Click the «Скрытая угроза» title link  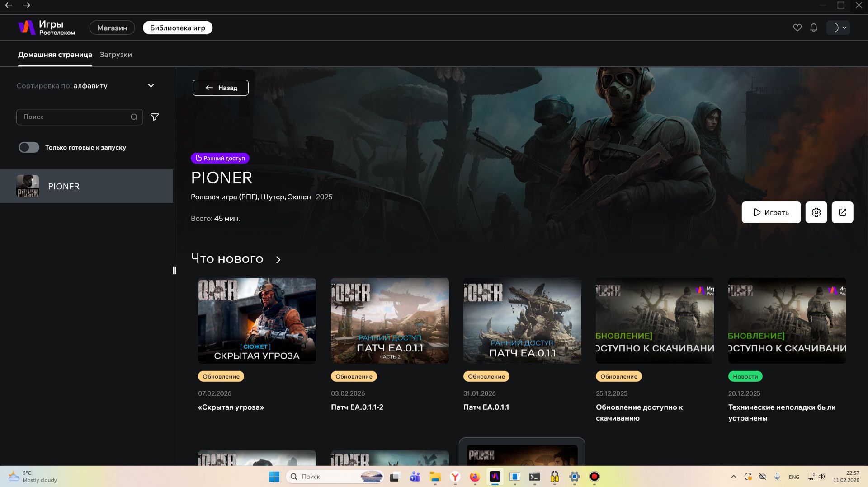(x=231, y=407)
